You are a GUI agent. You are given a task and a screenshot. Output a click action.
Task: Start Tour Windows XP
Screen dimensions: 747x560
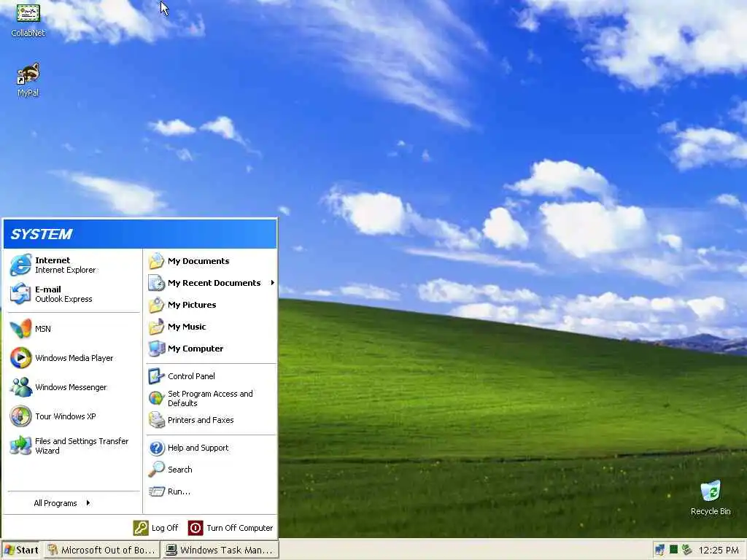click(x=74, y=416)
